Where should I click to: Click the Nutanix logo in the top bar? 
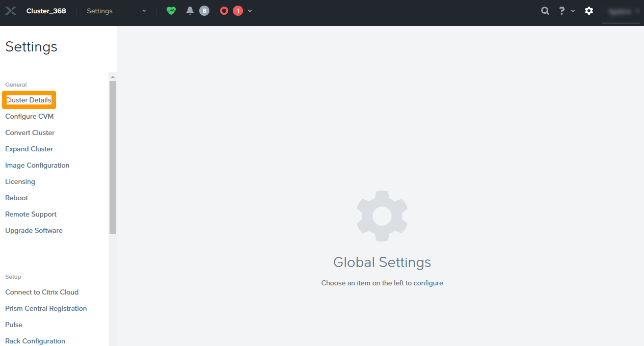tap(10, 10)
